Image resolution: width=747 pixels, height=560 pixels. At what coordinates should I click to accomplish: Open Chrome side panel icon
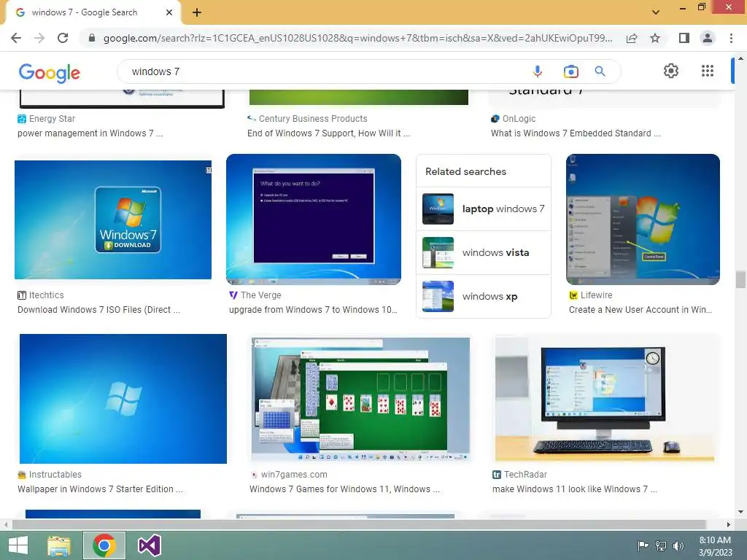[684, 38]
